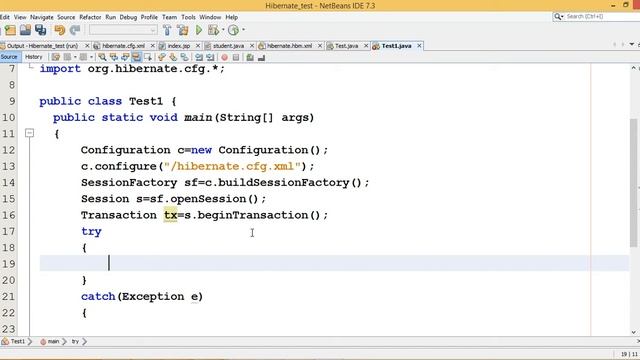Viewport: 640px width, 360px height.
Task: Start macro recording with red circle
Action: [224, 57]
